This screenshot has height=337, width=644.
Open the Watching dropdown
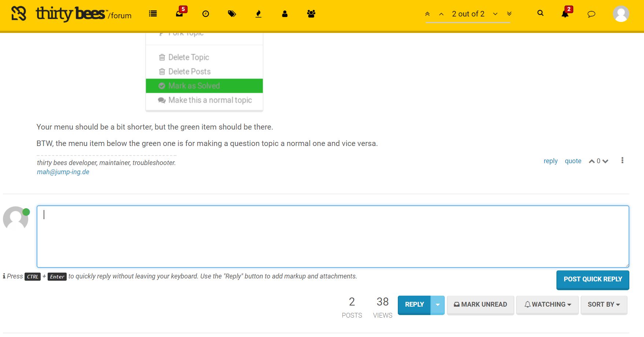547,304
